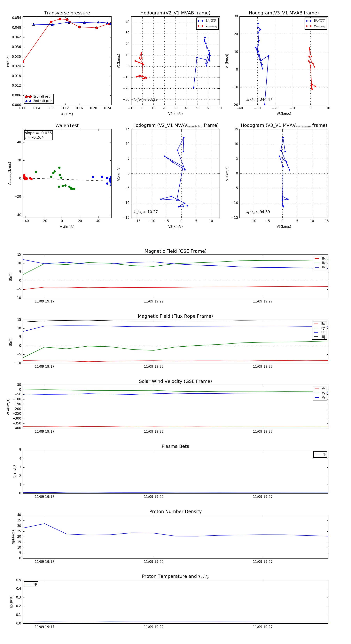Select the 'Hodogram (V2_V1 MVAV remaining frame)' title

[x=175, y=125]
